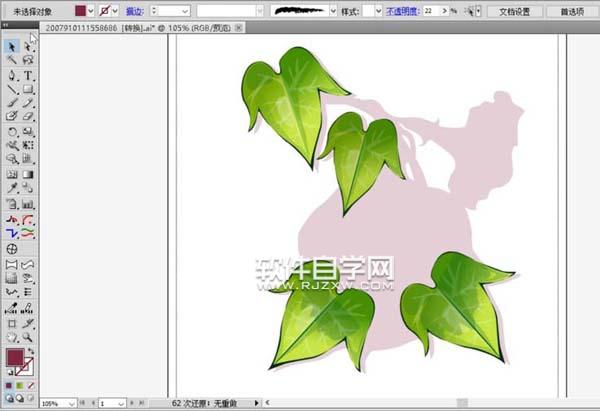The height and width of the screenshot is (411, 600).
Task: Reset to default fill and stroke
Action: (10, 372)
